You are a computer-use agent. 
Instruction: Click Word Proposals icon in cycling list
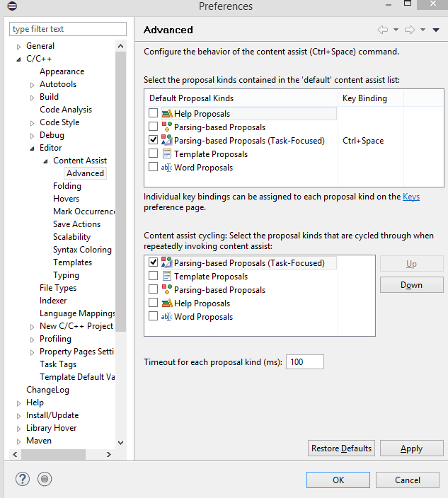pos(166,317)
